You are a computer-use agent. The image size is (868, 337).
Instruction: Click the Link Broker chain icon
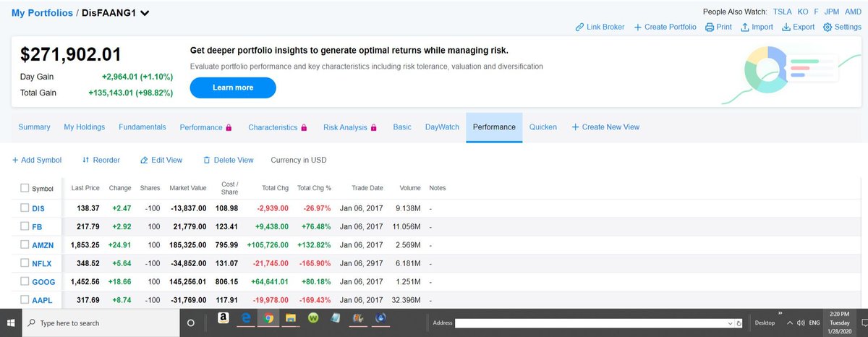[579, 27]
